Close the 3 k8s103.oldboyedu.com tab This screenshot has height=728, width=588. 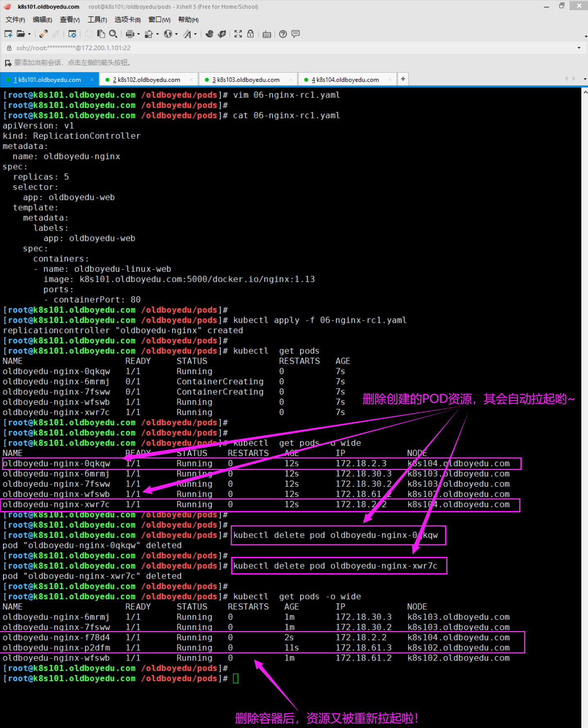click(291, 79)
